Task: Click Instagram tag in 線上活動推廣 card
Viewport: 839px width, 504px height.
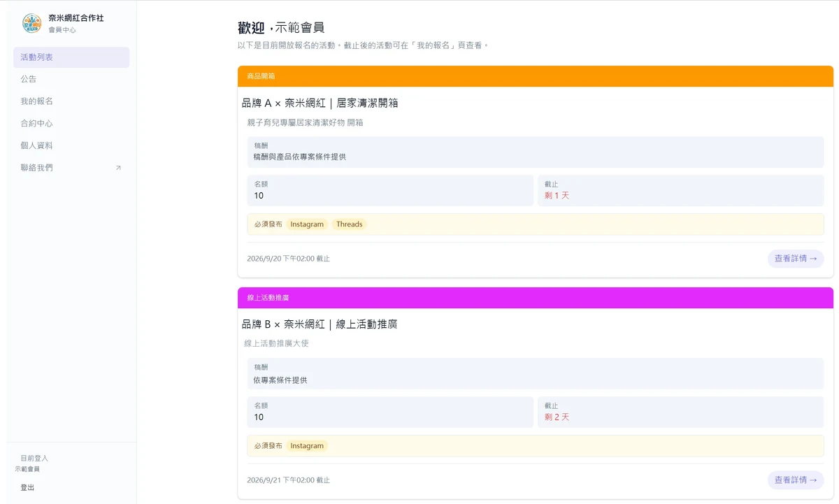Action: 307,446
